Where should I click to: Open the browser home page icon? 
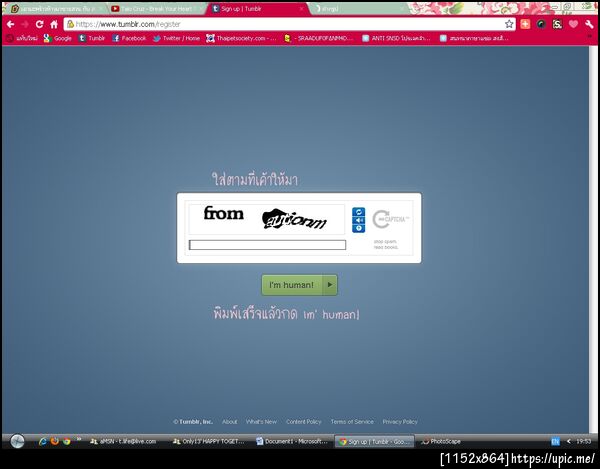click(x=54, y=24)
